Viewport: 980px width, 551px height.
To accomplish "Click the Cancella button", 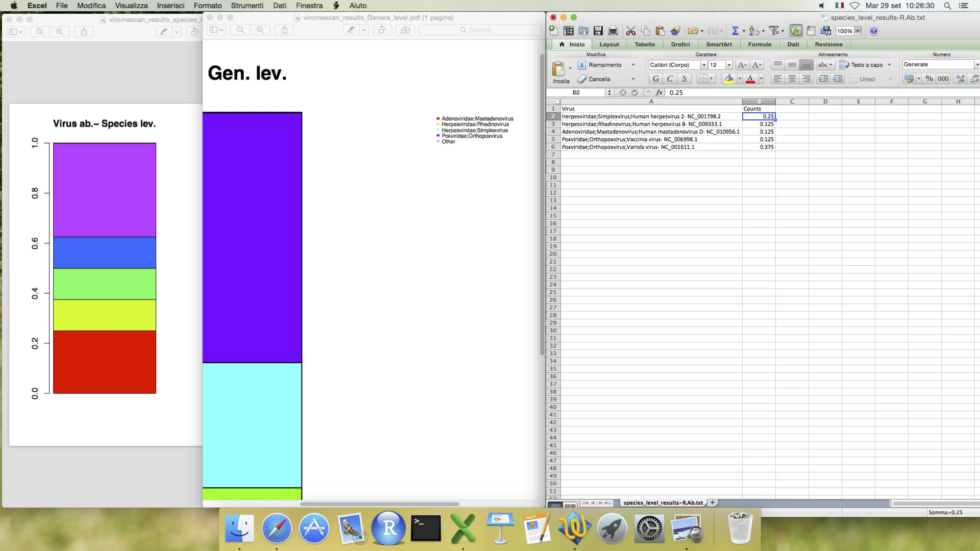I will click(599, 79).
